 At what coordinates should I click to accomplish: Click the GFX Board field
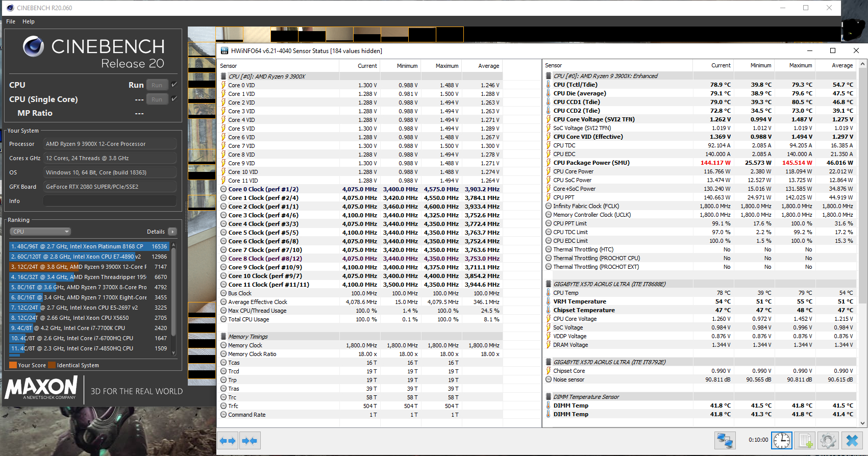110,187
